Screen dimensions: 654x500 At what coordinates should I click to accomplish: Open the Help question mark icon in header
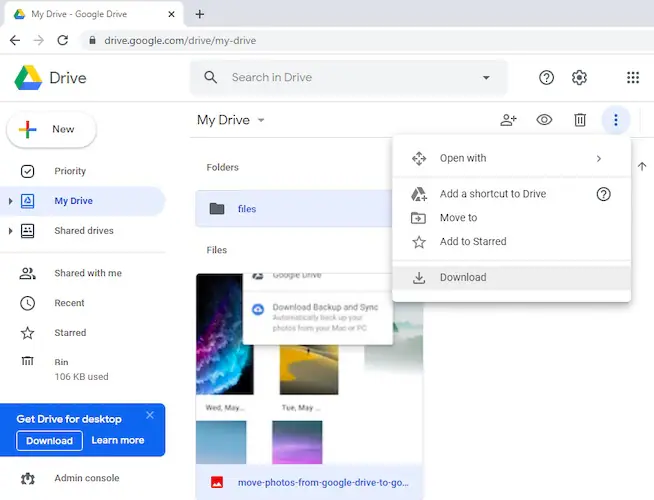point(546,78)
